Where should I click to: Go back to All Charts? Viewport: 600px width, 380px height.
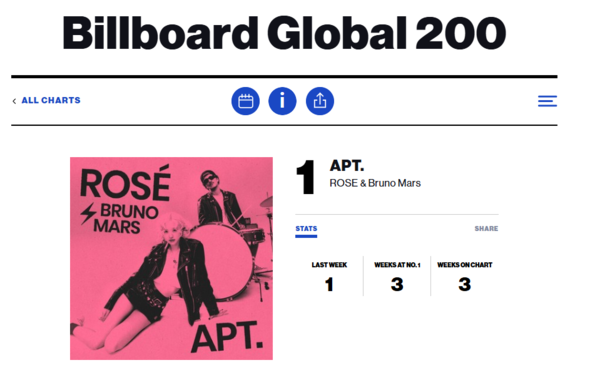tap(51, 100)
